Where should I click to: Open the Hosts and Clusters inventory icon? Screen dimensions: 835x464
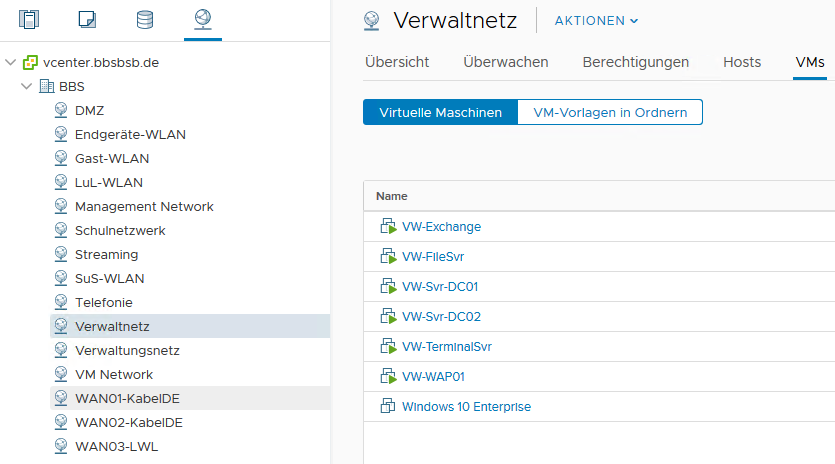tap(29, 19)
